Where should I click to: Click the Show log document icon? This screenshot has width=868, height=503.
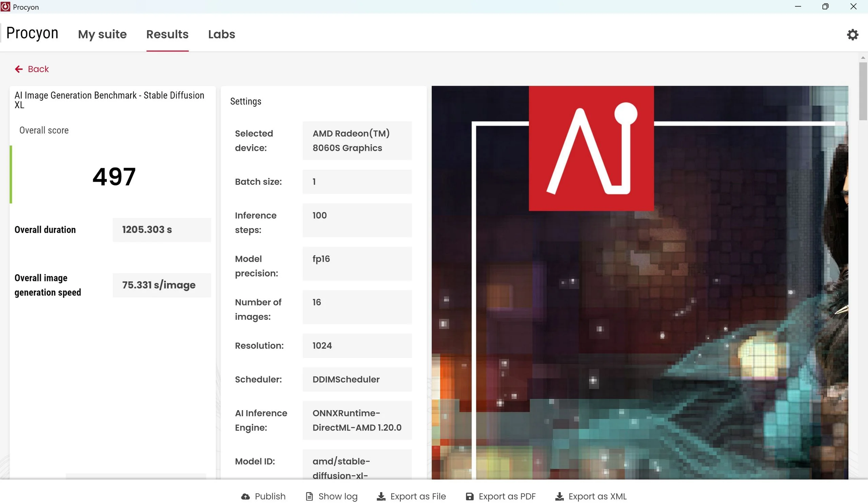(309, 496)
